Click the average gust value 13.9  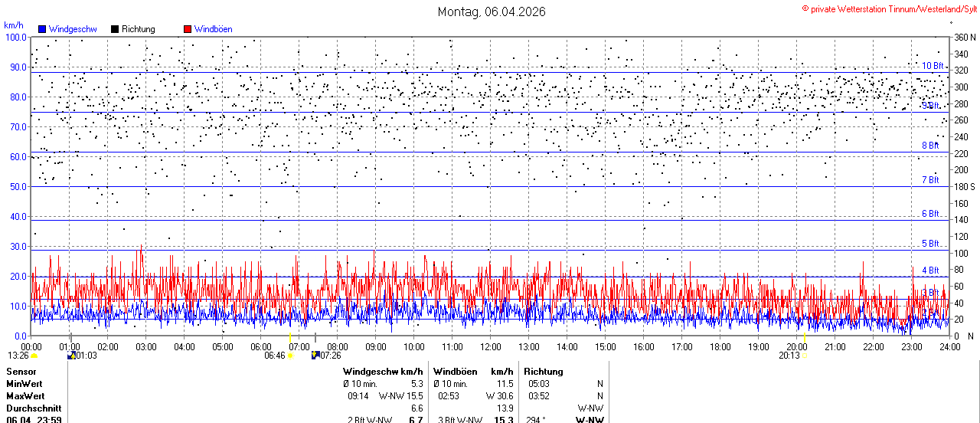(x=505, y=408)
